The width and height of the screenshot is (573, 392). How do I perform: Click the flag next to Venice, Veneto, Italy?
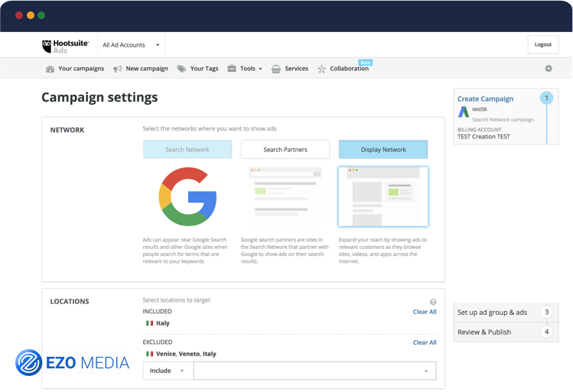coord(149,354)
